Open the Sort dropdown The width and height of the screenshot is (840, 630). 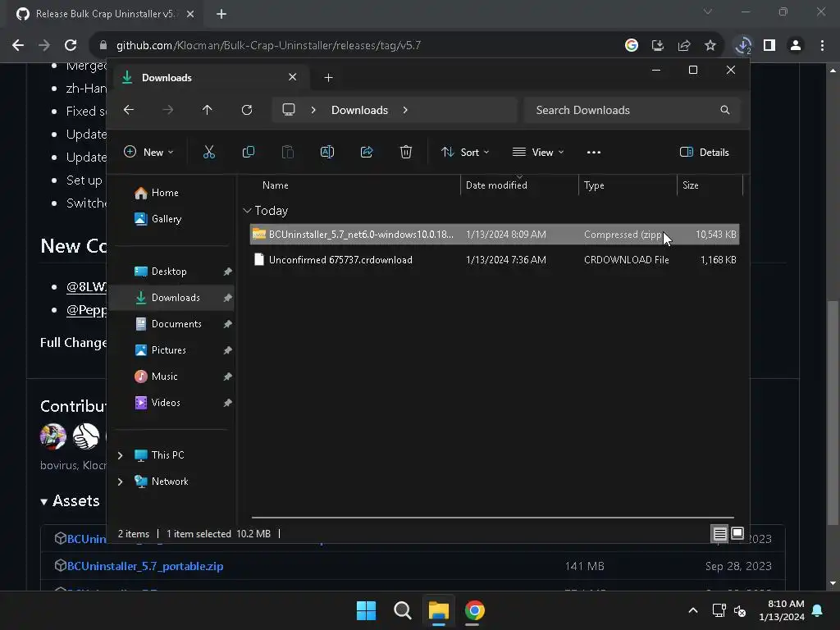coord(465,152)
